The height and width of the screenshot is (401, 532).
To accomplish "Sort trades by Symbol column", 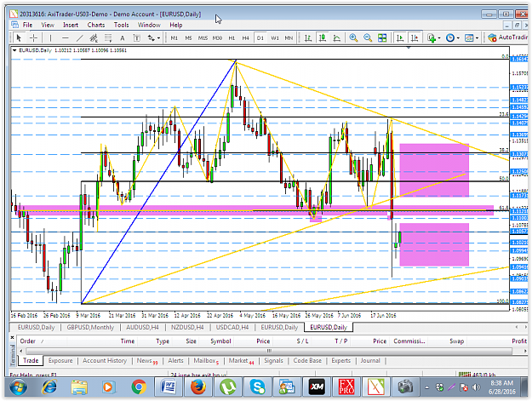I will coord(220,341).
